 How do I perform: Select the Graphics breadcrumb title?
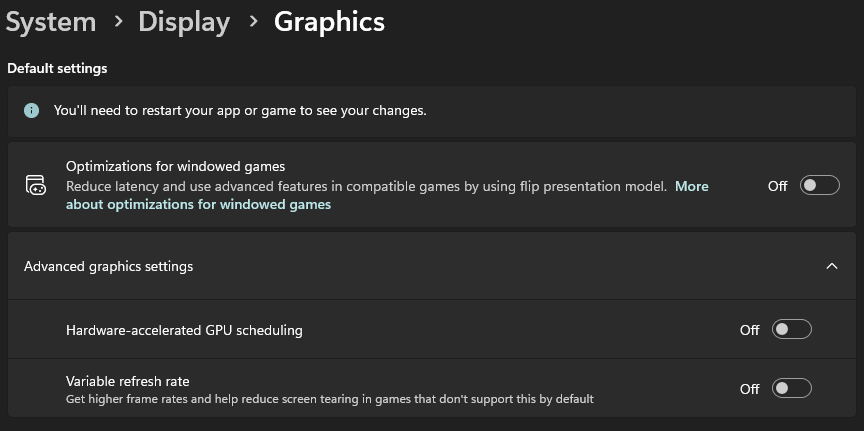click(329, 22)
